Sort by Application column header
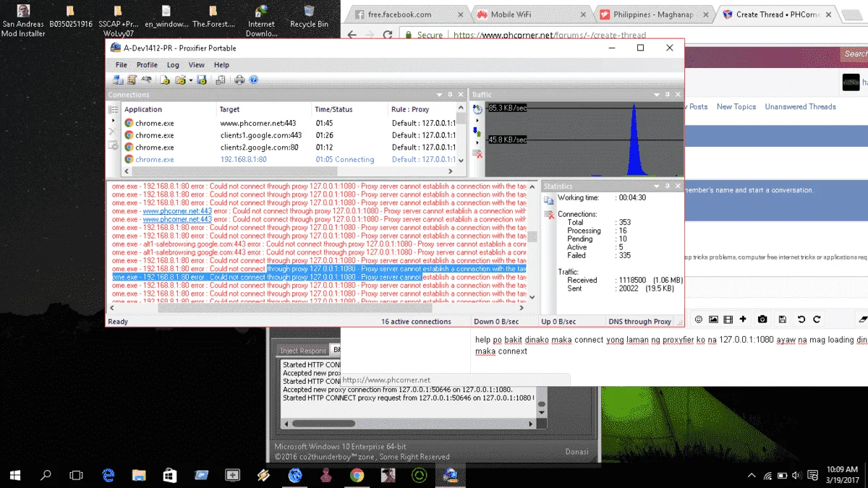 pos(169,109)
